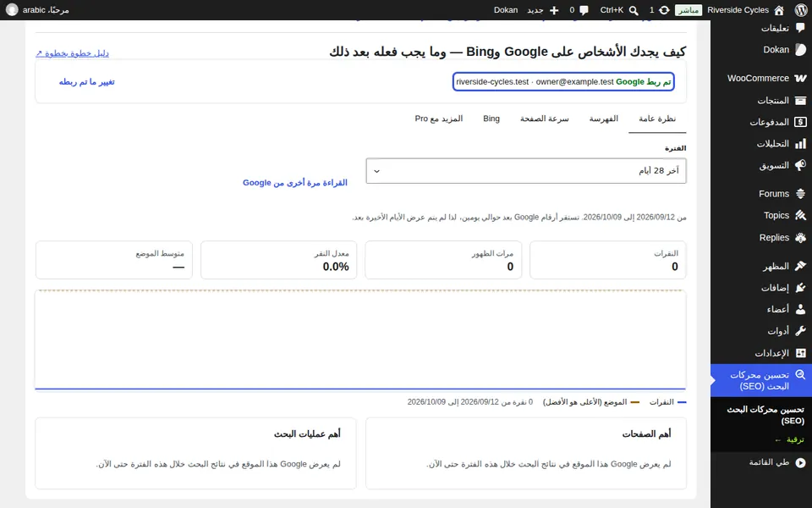Click the Forums sidebar icon

click(x=801, y=194)
